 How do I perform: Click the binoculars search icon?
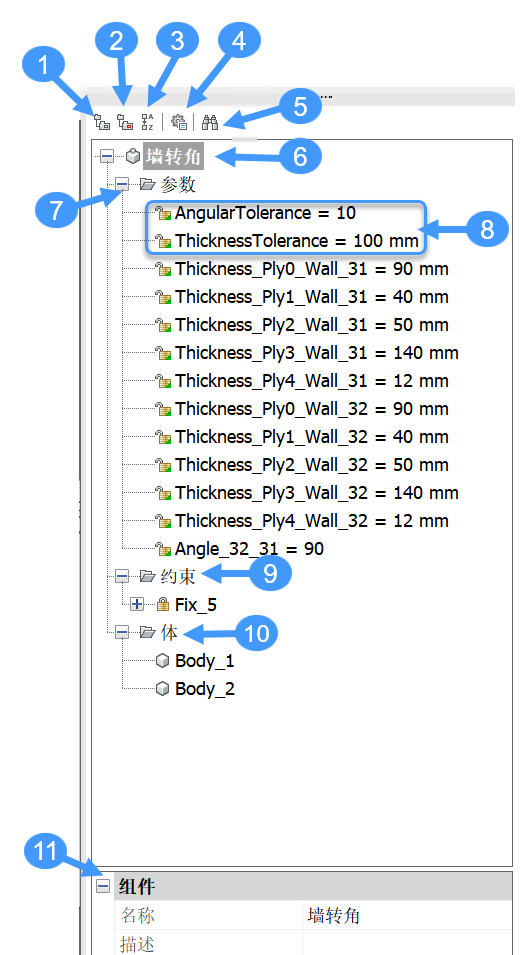point(210,121)
